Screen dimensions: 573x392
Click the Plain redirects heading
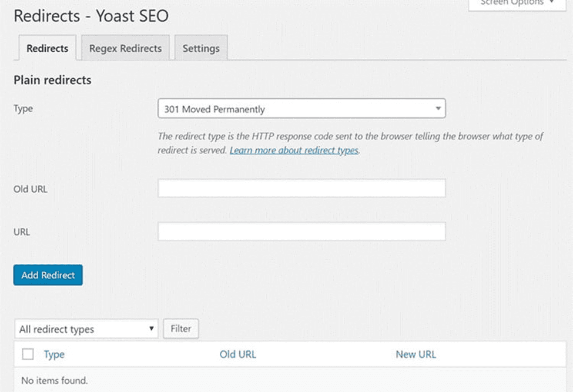tap(52, 80)
